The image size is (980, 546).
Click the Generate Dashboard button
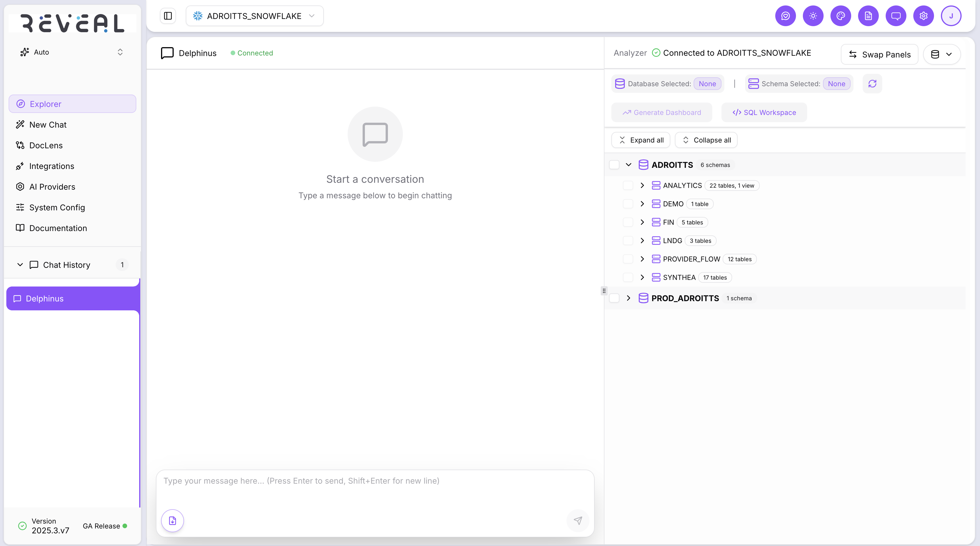pos(662,112)
